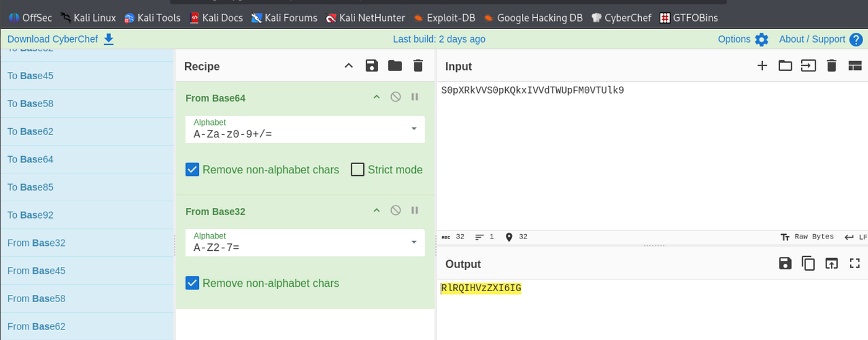Viewport: 868px width, 340px height.
Task: Collapse the From Base32 operation
Action: 376,211
